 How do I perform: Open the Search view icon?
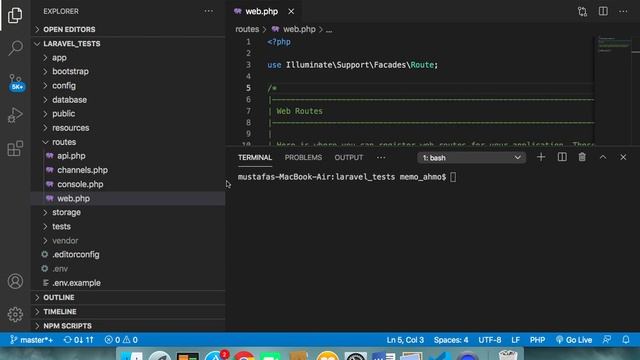click(x=15, y=48)
